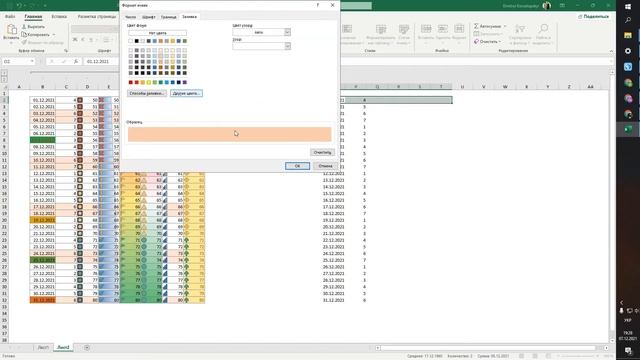The image size is (640, 360).
Task: Click the Способы заливки button
Action: coord(147,93)
